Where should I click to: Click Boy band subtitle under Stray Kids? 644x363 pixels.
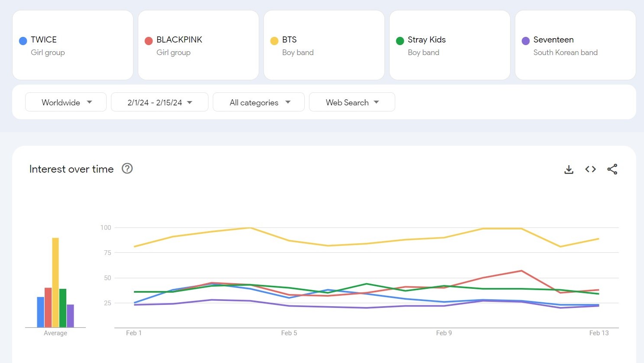(423, 52)
